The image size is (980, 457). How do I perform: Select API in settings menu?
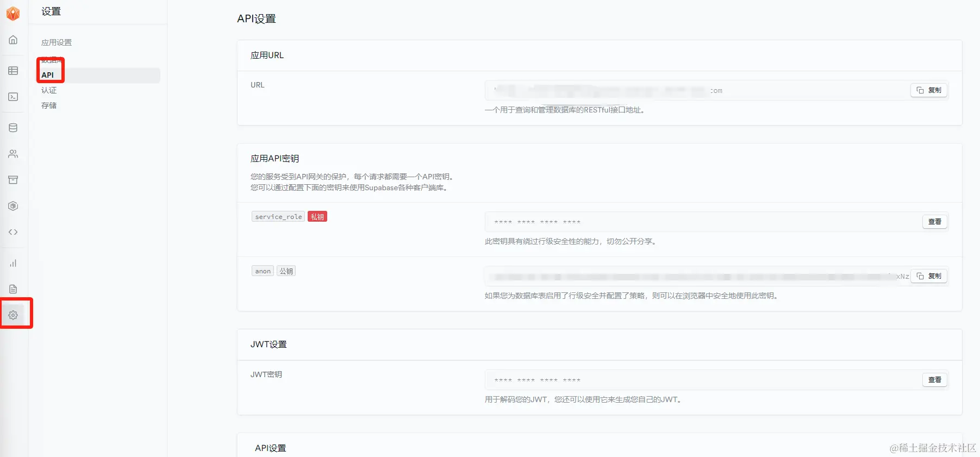click(x=98, y=75)
